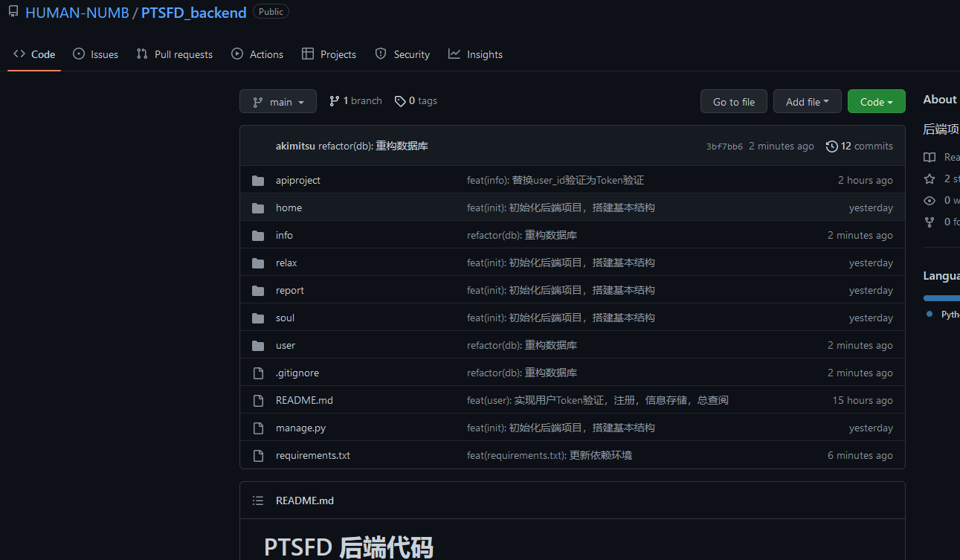Fork the repo via the fork icon
The height and width of the screenshot is (560, 960).
(x=930, y=222)
